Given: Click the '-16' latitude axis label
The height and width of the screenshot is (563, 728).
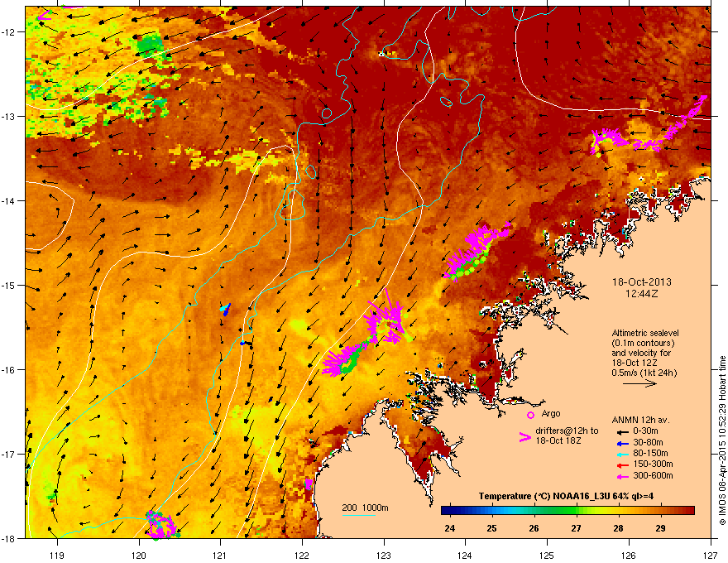Looking at the screenshot, I should (x=9, y=370).
